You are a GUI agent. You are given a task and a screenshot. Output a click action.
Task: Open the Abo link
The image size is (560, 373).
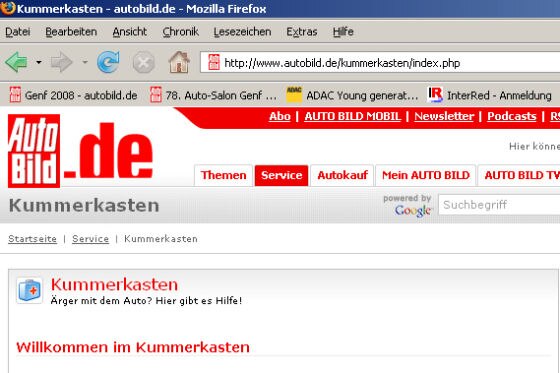[280, 116]
